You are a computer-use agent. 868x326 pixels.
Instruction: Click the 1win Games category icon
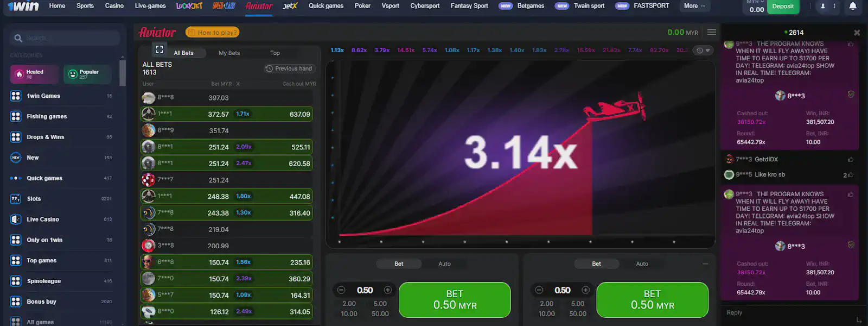pyautogui.click(x=16, y=96)
